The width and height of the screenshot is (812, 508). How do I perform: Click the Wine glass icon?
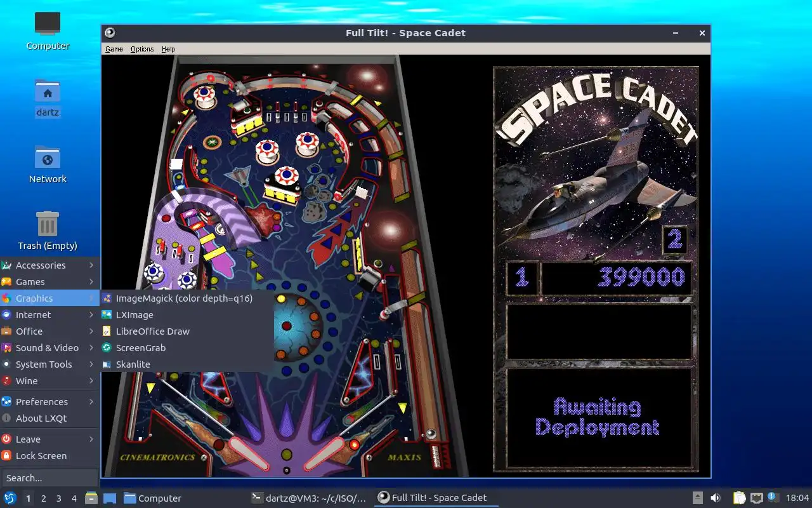[6, 381]
